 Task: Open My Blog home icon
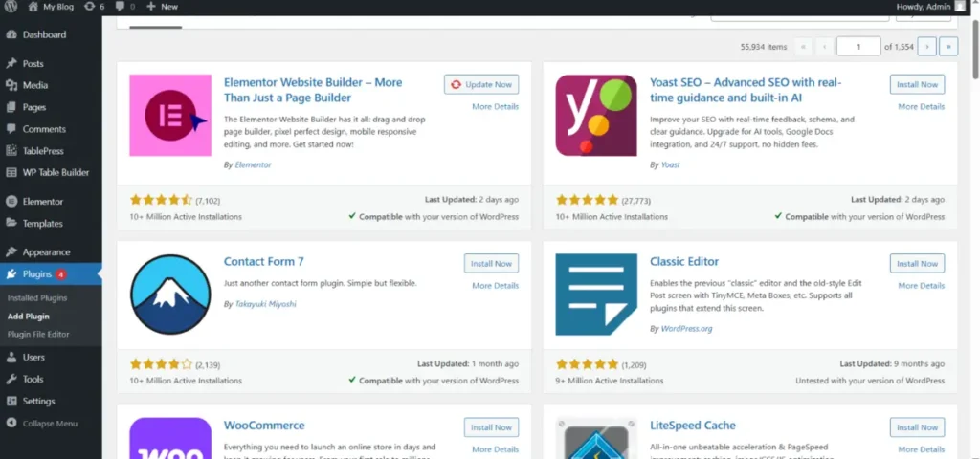pyautogui.click(x=33, y=7)
